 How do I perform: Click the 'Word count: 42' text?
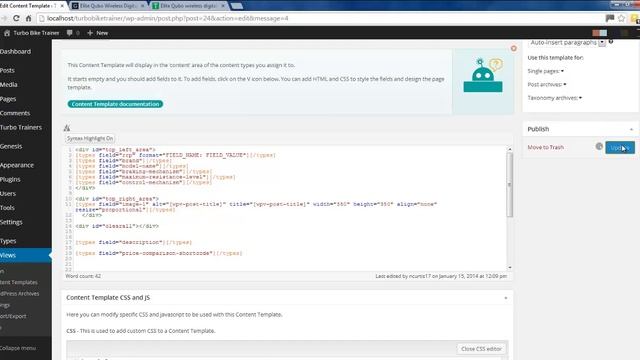pos(83,276)
